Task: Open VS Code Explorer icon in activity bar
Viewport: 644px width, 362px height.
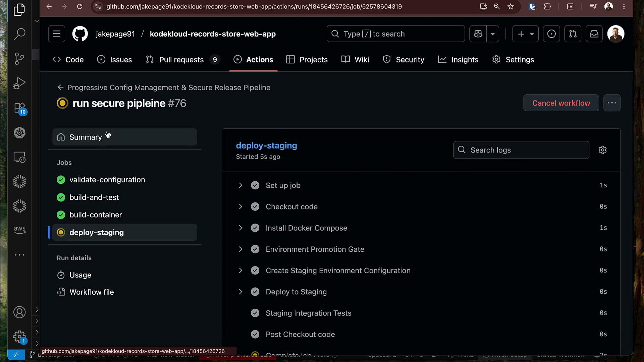Action: pyautogui.click(x=19, y=10)
